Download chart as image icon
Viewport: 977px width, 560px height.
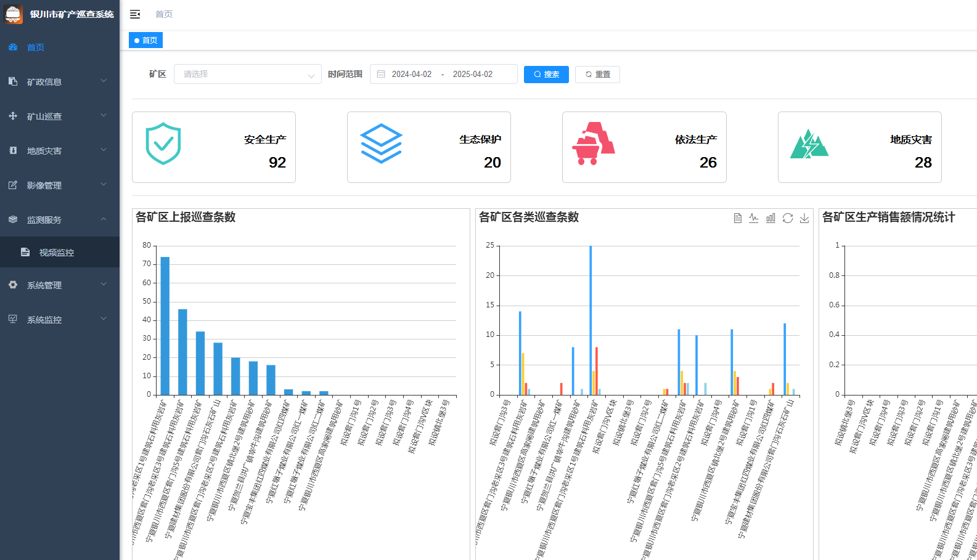(x=804, y=218)
